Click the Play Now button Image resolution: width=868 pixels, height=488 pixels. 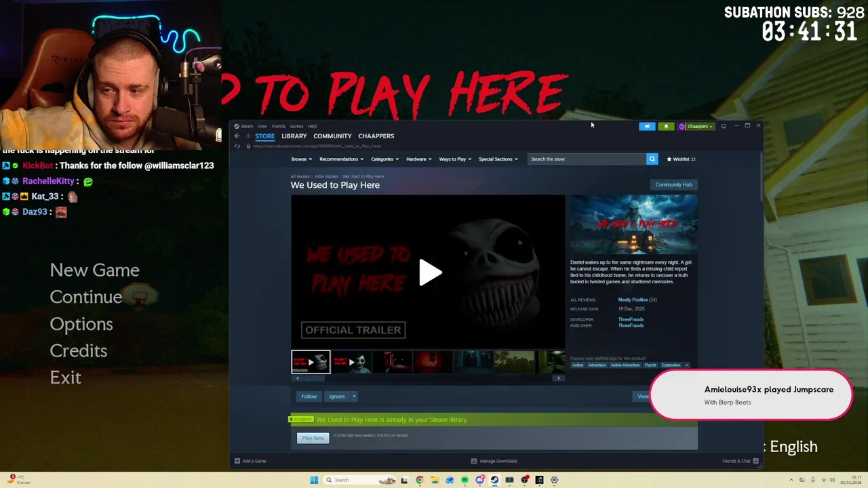(x=313, y=438)
